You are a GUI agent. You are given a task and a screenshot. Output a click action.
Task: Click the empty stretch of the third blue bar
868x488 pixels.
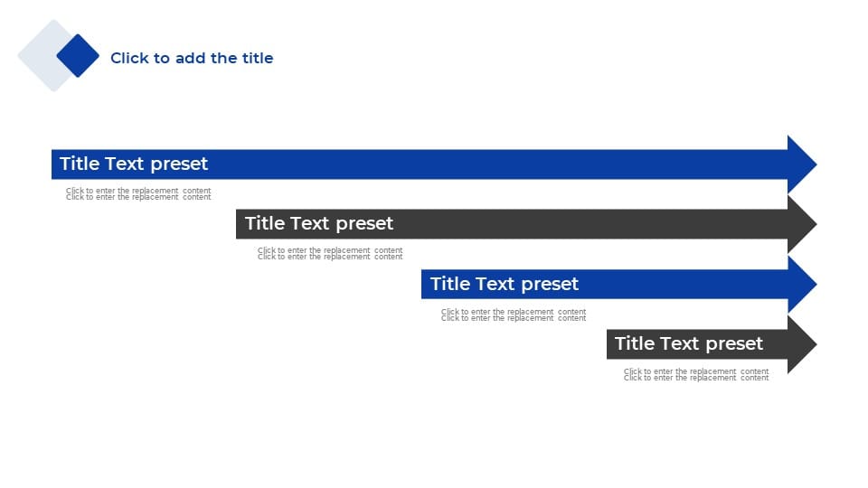pyautogui.click(x=684, y=285)
